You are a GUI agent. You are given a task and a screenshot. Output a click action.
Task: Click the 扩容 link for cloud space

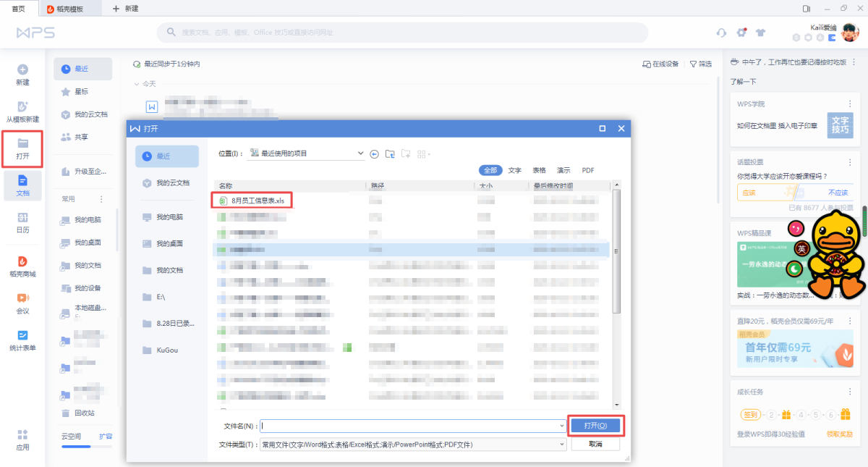(106, 437)
